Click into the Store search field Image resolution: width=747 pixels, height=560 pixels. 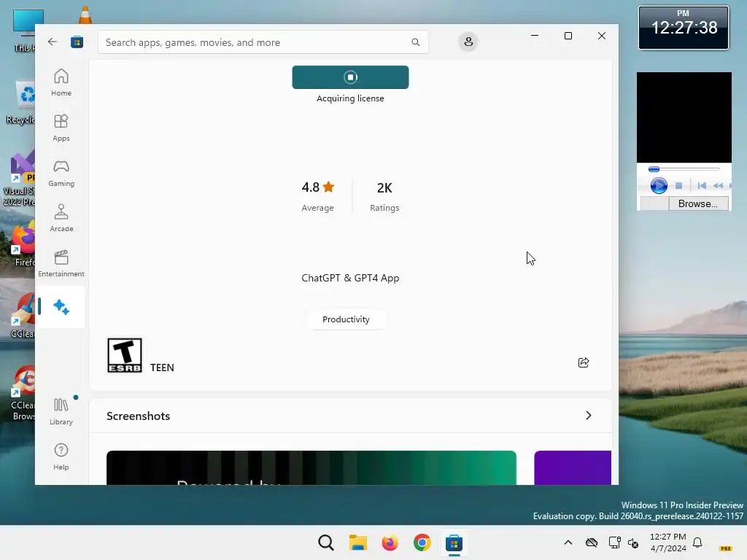(263, 42)
